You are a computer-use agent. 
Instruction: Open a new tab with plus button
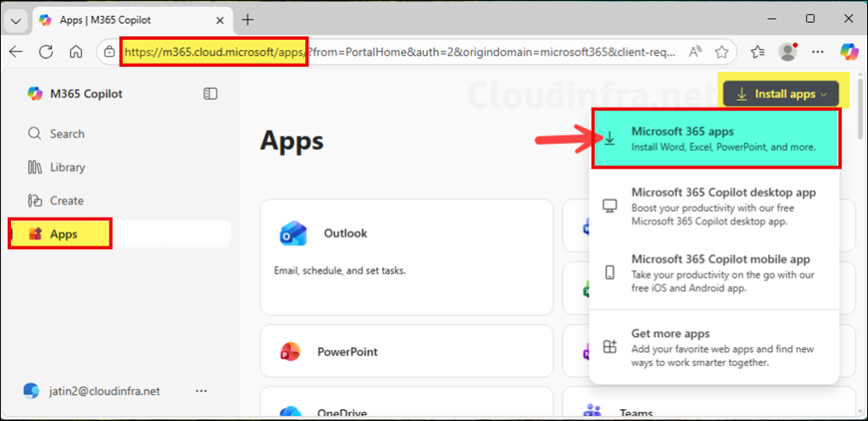pyautogui.click(x=248, y=20)
